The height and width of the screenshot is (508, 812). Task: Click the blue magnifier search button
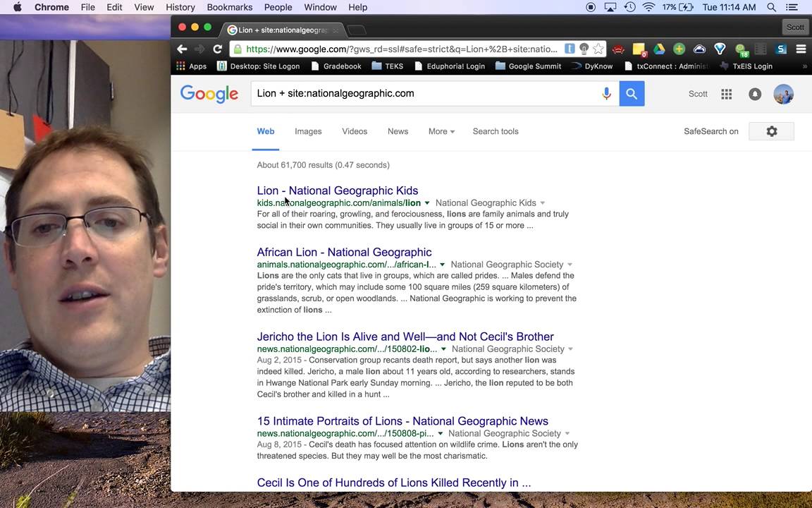pyautogui.click(x=632, y=94)
